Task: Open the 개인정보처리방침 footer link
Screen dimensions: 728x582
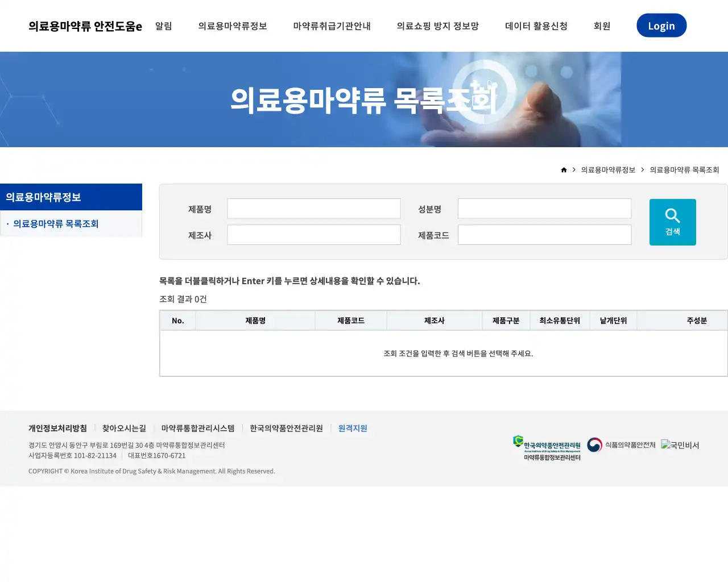Action: click(x=57, y=428)
